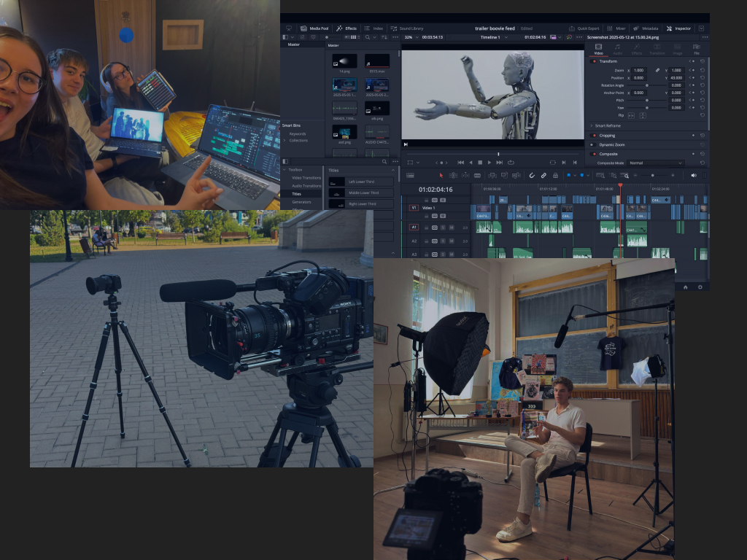
Task: Click the Quick Export button
Action: tap(584, 28)
